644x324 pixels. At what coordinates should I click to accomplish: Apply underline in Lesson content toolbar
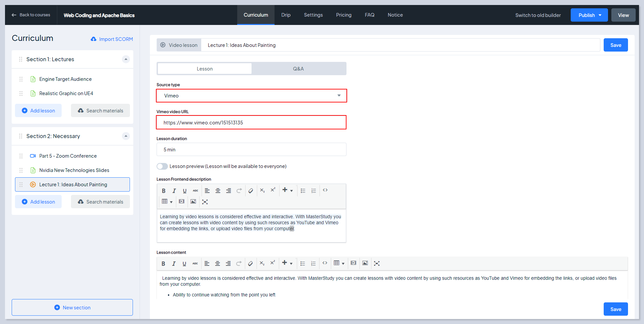pyautogui.click(x=184, y=263)
